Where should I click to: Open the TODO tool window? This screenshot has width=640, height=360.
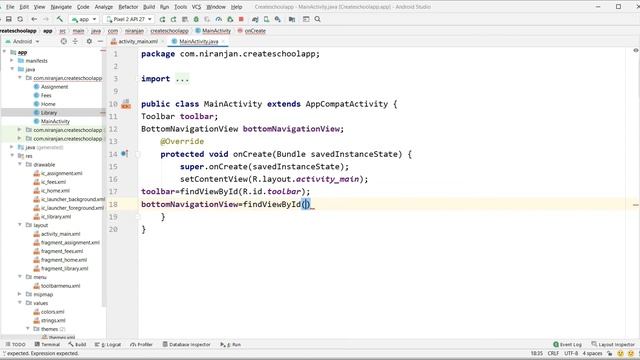[15, 344]
